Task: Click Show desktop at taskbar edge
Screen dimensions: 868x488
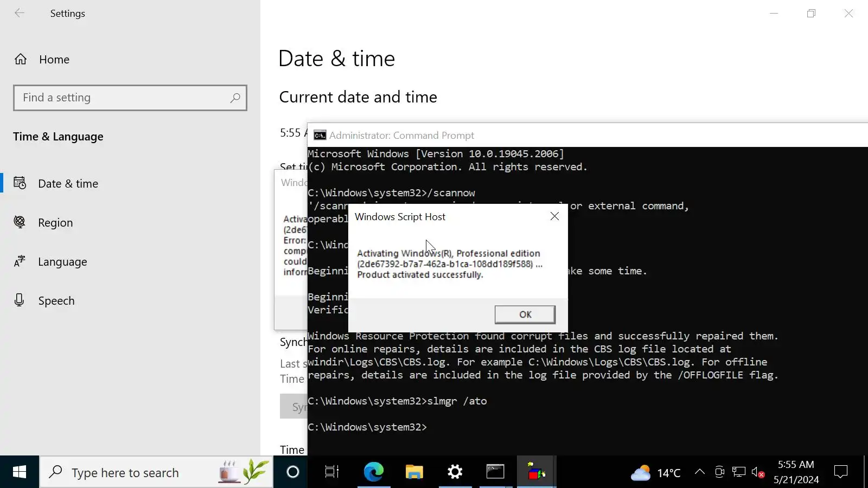Action: click(865, 472)
